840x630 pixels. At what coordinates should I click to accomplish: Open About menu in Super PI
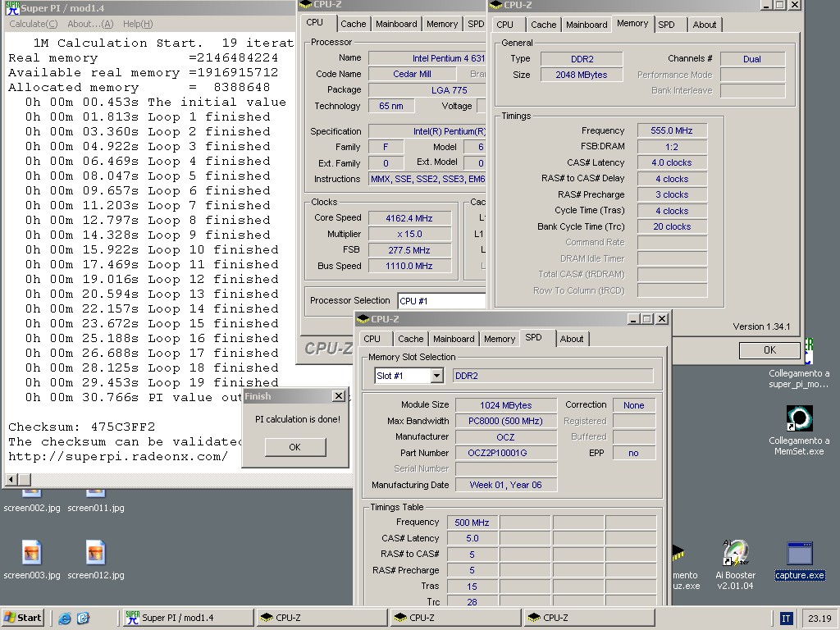[x=90, y=24]
